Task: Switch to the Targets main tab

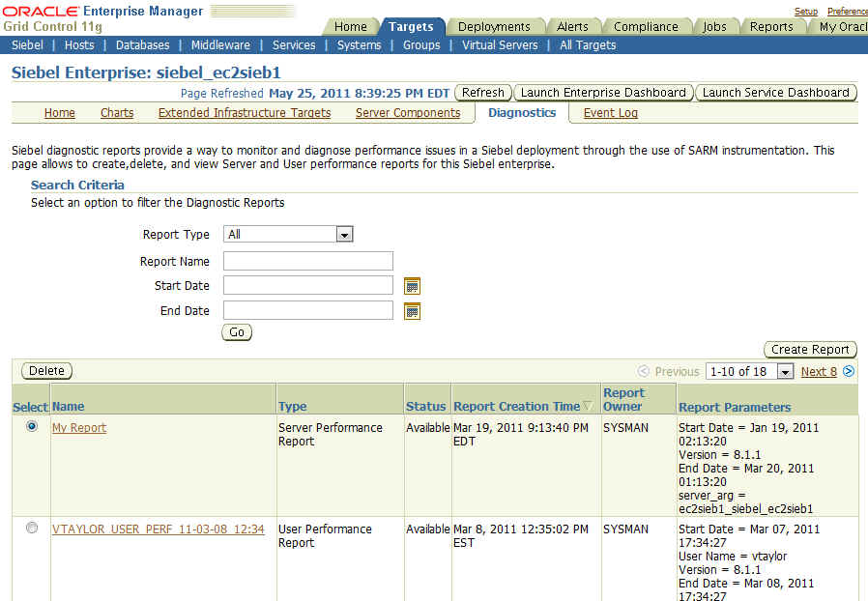Action: tap(411, 26)
